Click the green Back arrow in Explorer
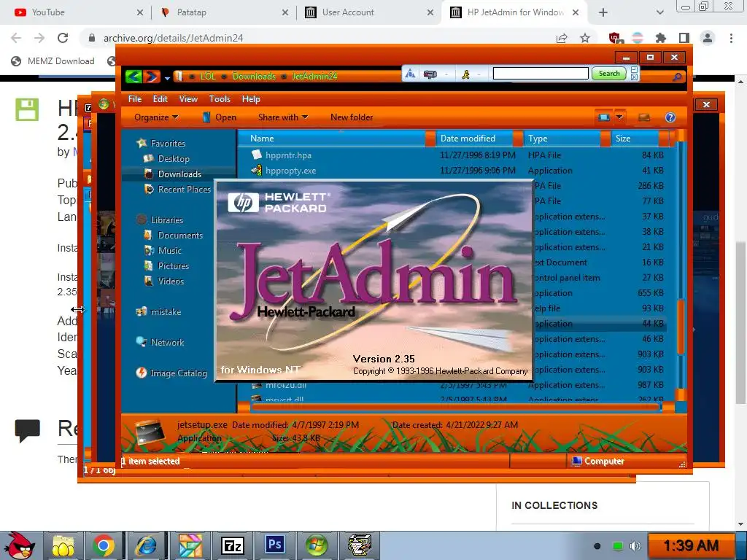This screenshot has height=560, width=747. (x=134, y=76)
